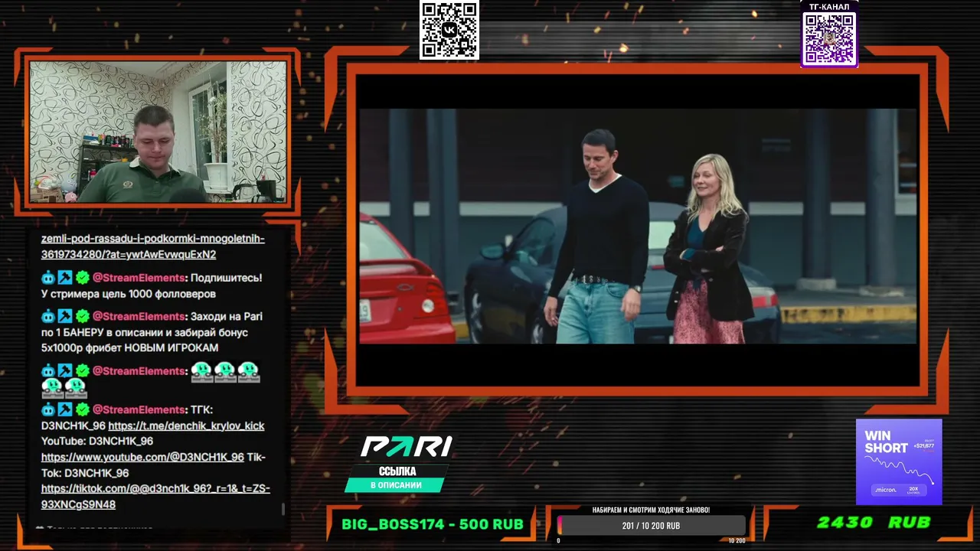Click the '5x1000р фрибет НОВЫМ ИГРОКАМ' text
The width and height of the screenshot is (980, 551).
(x=129, y=347)
